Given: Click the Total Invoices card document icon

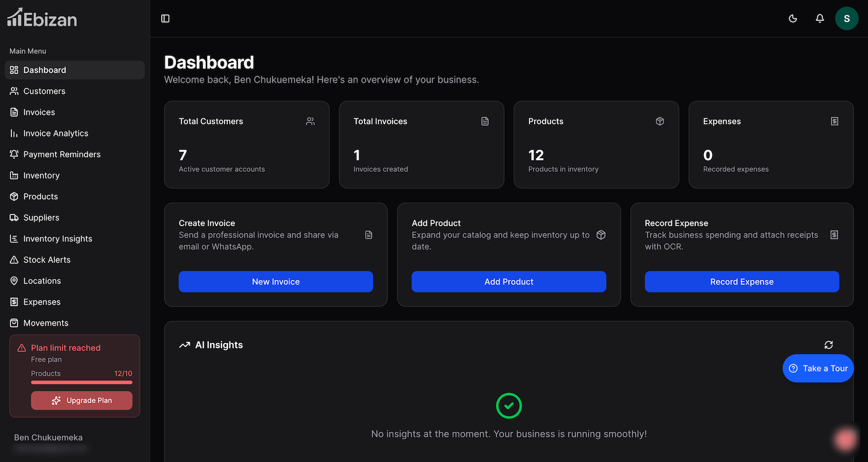Looking at the screenshot, I should coord(485,121).
